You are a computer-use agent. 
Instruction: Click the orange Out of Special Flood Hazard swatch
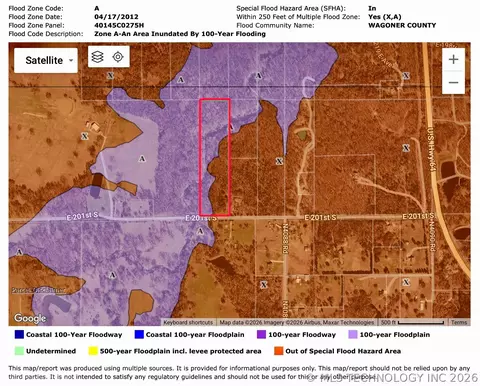(278, 351)
